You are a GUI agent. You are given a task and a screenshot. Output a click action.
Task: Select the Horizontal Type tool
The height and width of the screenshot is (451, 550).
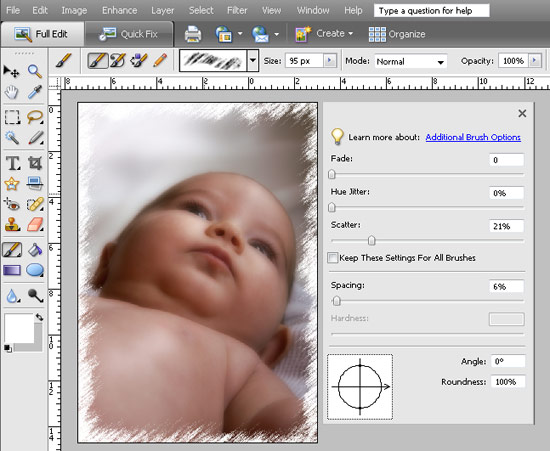[x=12, y=163]
